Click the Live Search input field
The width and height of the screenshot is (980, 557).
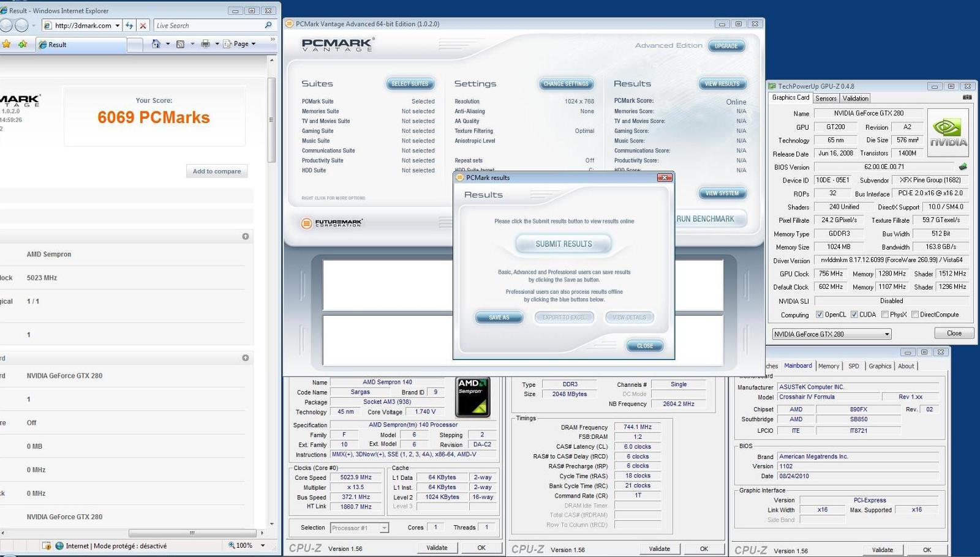pos(208,26)
